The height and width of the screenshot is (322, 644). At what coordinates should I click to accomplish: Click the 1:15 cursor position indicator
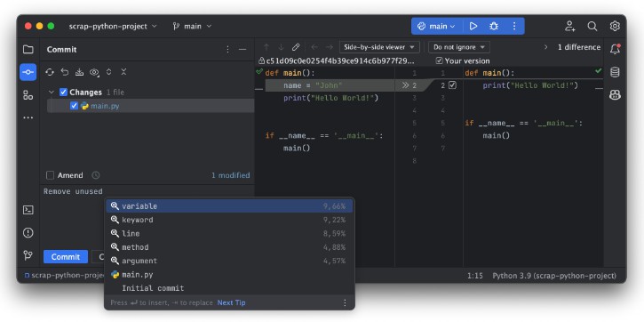pyautogui.click(x=475, y=276)
